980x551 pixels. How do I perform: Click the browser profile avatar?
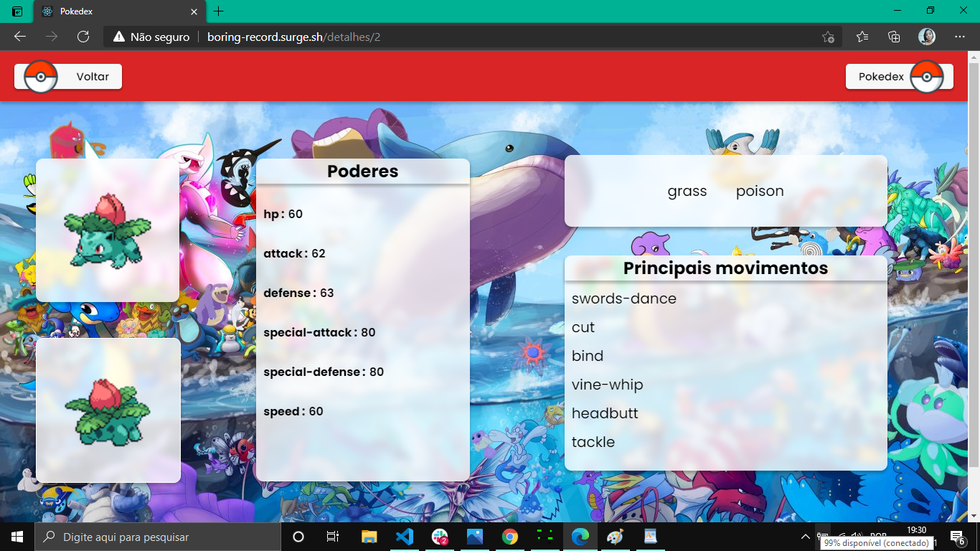[x=928, y=37]
